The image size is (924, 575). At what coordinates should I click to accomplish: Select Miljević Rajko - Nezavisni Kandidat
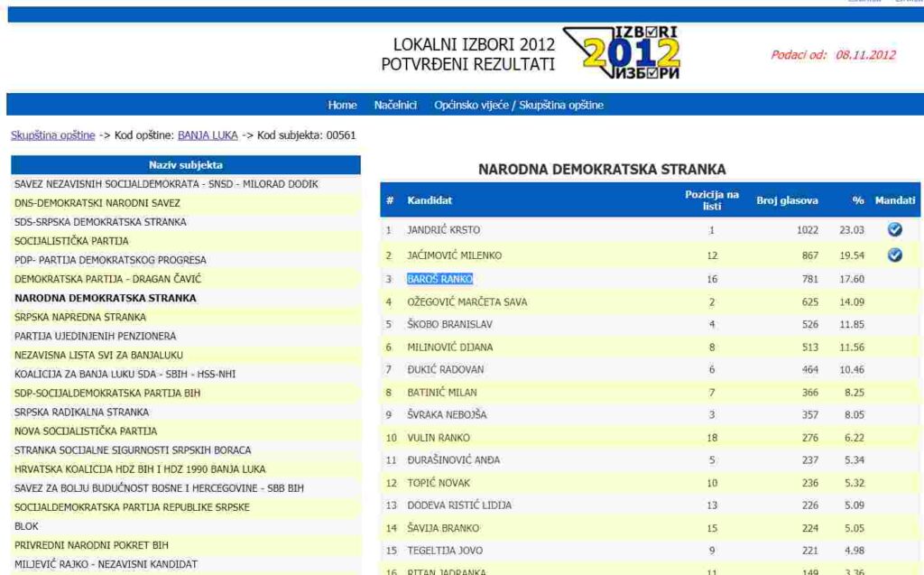[x=106, y=564]
